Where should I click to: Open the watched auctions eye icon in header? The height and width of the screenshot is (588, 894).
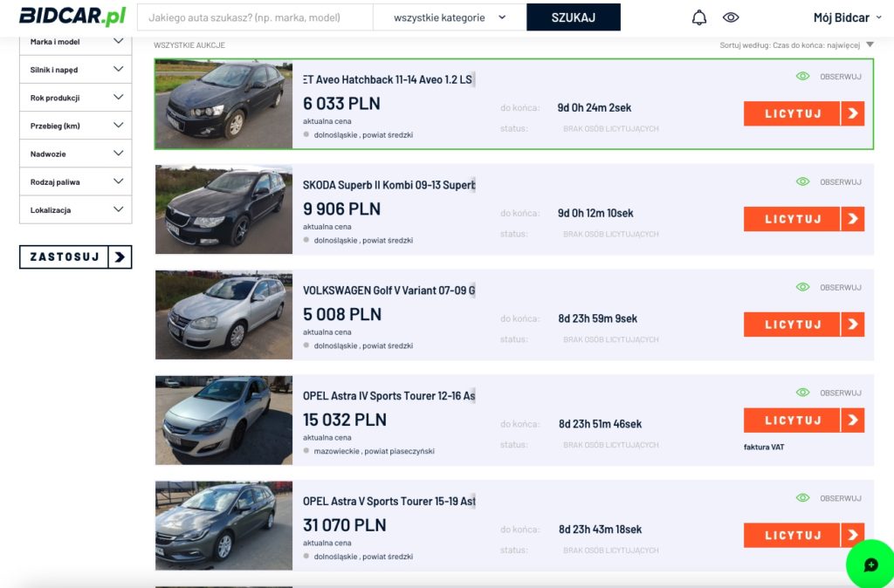[x=731, y=17]
